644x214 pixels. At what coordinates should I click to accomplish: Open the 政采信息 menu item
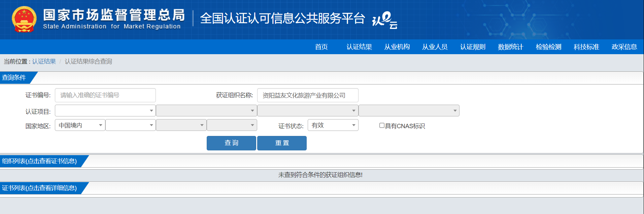(x=624, y=47)
